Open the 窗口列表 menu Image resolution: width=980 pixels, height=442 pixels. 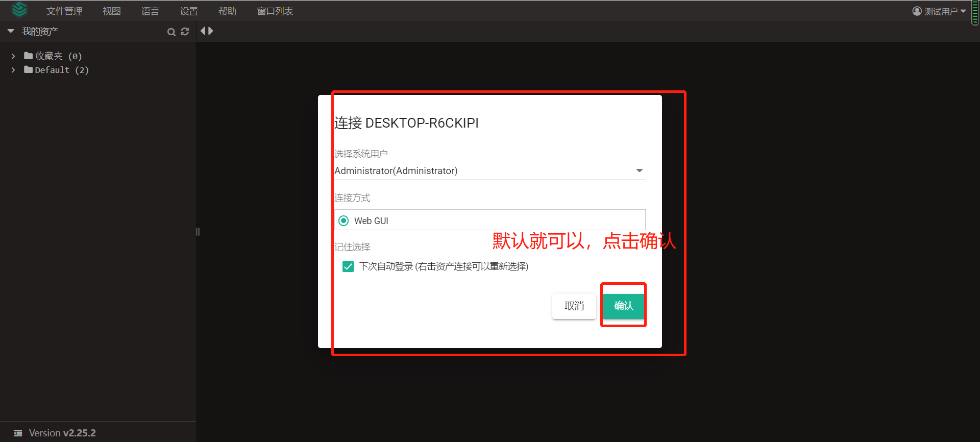pyautogui.click(x=275, y=11)
